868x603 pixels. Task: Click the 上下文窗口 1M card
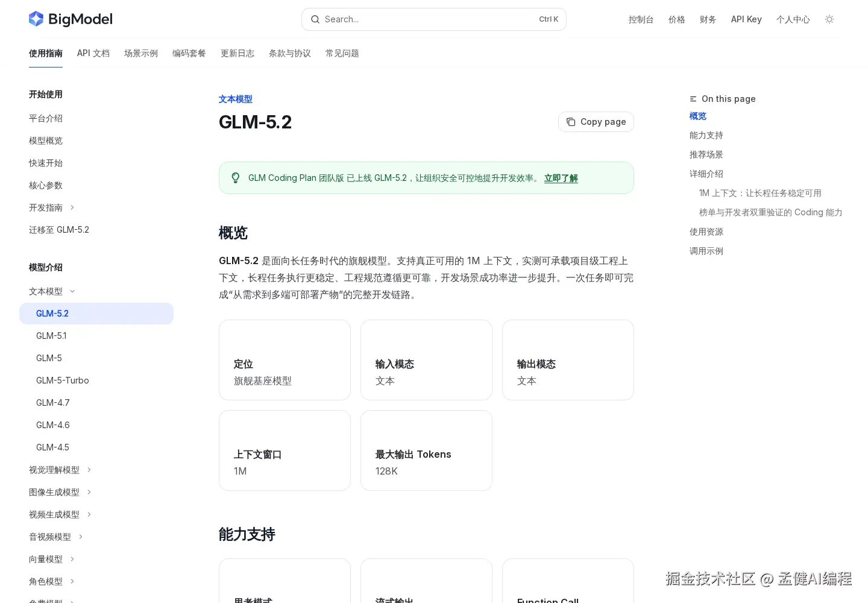pyautogui.click(x=285, y=450)
